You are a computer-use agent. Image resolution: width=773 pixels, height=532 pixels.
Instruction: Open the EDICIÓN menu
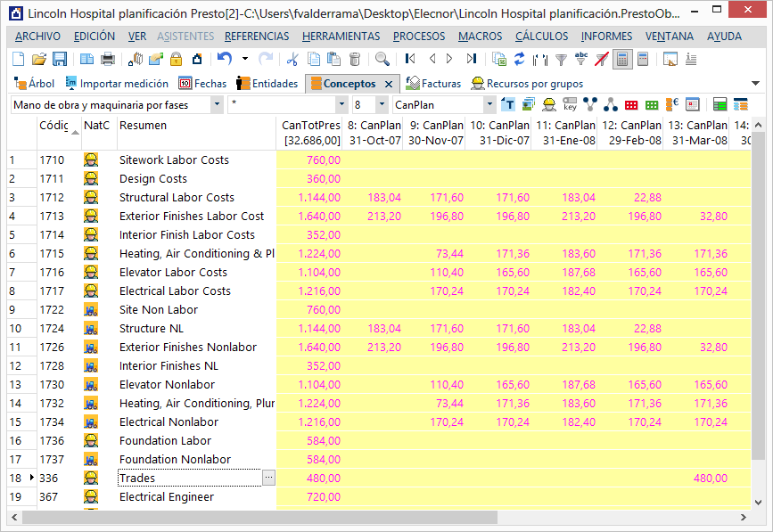(x=95, y=37)
